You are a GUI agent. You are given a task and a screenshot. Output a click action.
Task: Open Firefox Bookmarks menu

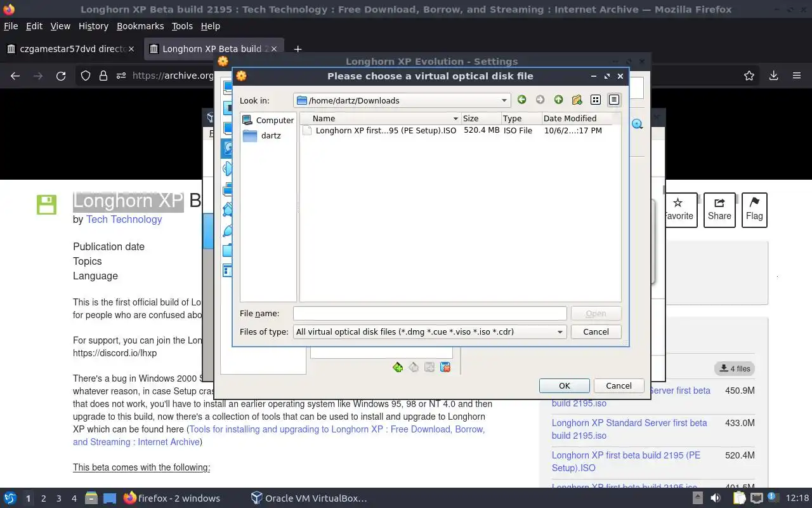pyautogui.click(x=140, y=26)
